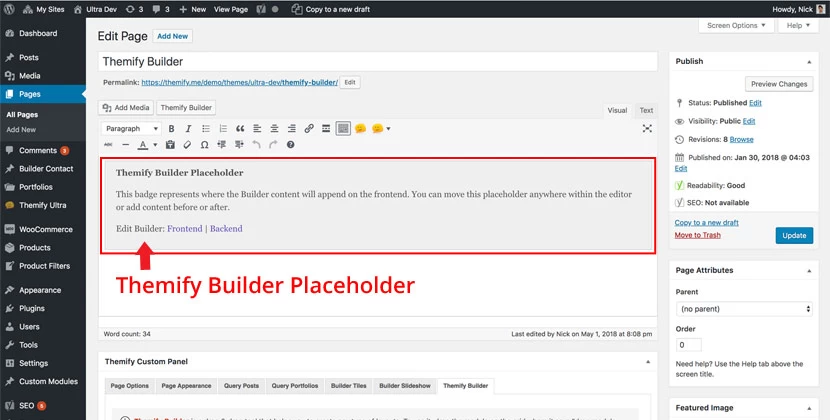
Task: Undo the last editor change
Action: point(256,145)
